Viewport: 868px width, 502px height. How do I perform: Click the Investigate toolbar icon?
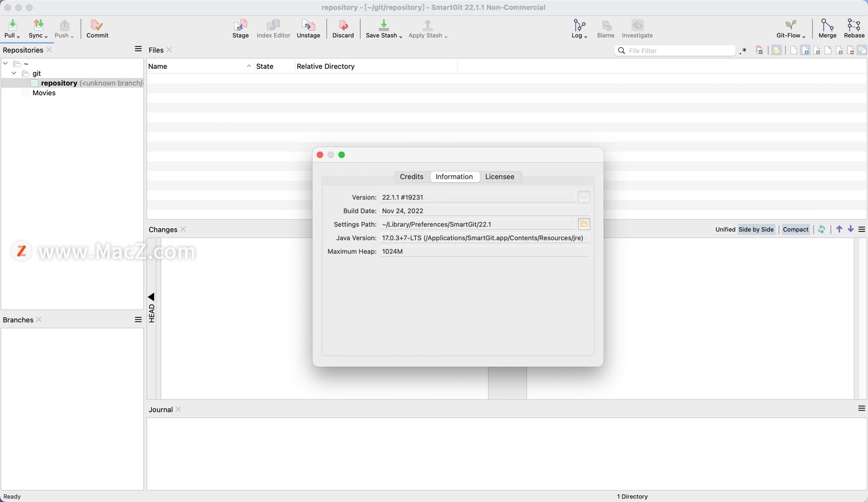click(x=637, y=25)
